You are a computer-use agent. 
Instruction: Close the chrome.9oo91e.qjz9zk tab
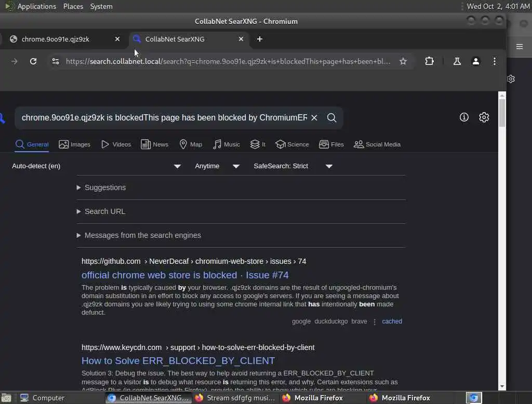[117, 39]
